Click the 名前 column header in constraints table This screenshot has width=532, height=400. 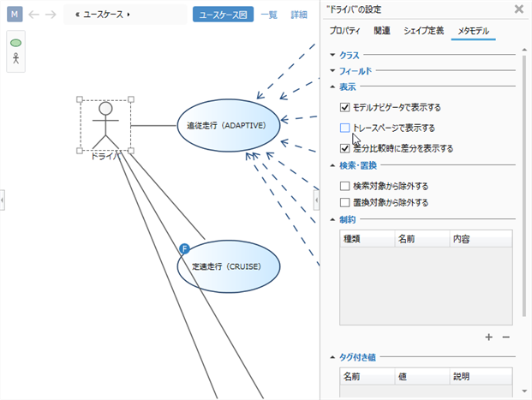(x=422, y=239)
